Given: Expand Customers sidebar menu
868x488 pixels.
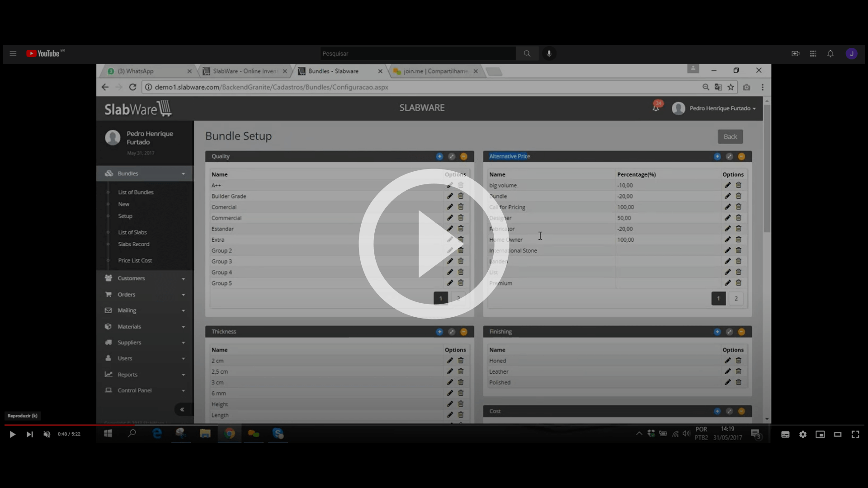Looking at the screenshot, I should coord(145,278).
